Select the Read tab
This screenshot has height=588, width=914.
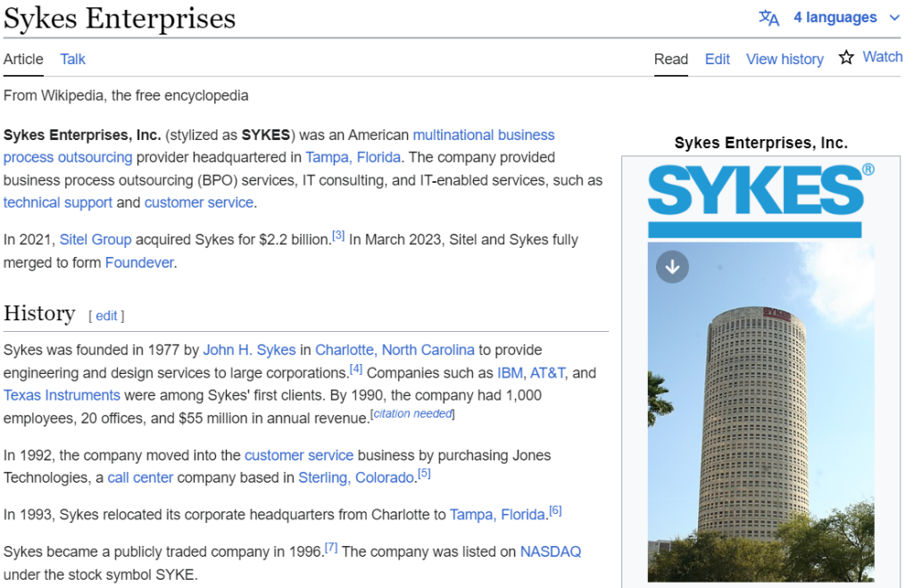coord(671,60)
